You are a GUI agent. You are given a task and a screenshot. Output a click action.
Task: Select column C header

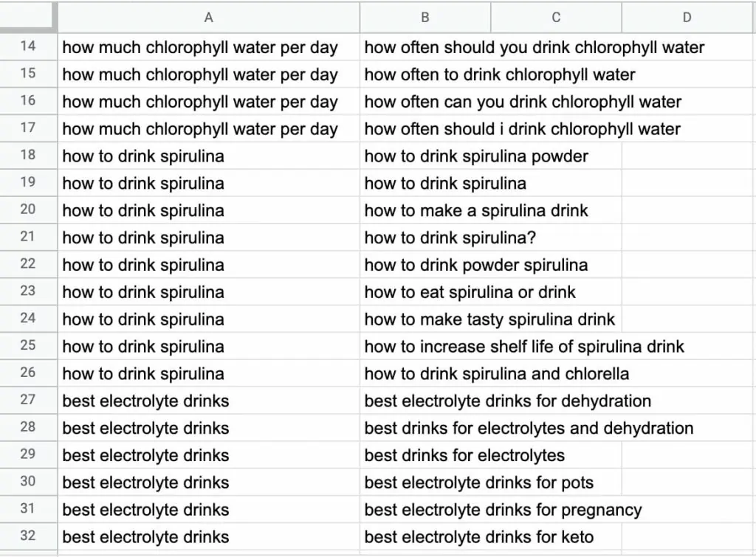point(556,18)
